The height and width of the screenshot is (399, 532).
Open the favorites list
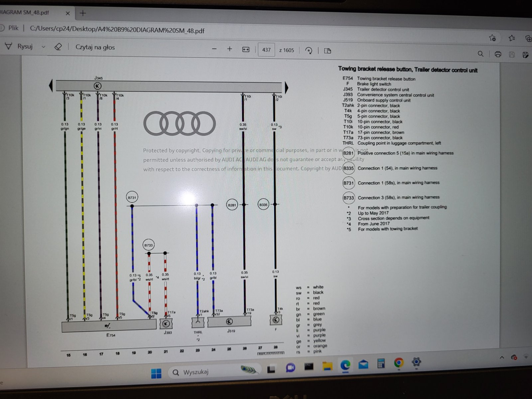tap(512, 38)
